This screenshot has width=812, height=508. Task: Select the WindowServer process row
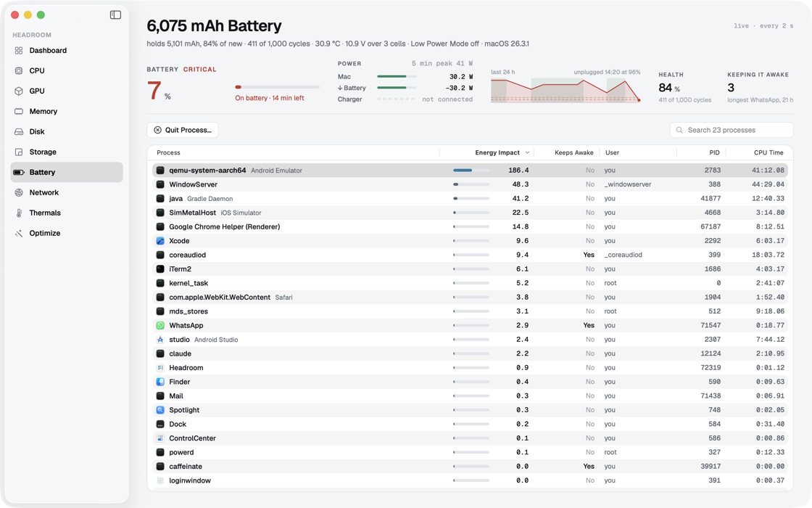[x=471, y=184]
